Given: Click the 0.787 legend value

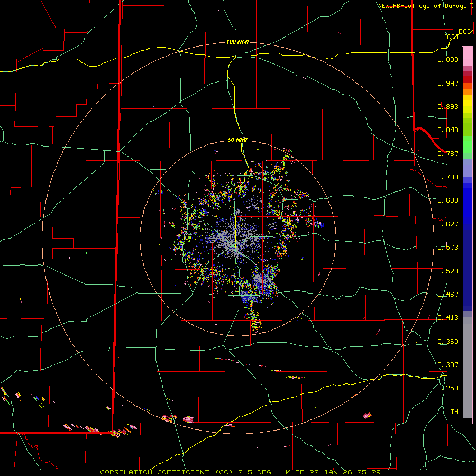Looking at the screenshot, I should pos(448,153).
